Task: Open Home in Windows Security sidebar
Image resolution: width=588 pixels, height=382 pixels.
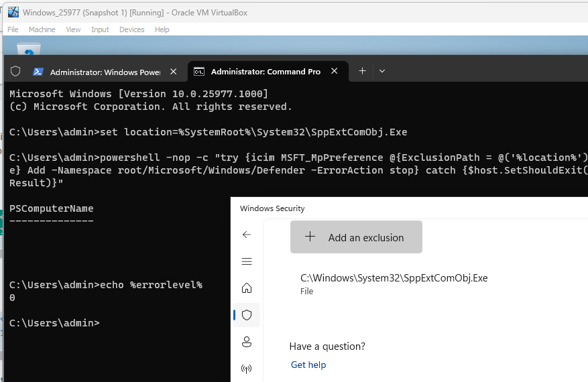Action: click(x=246, y=288)
